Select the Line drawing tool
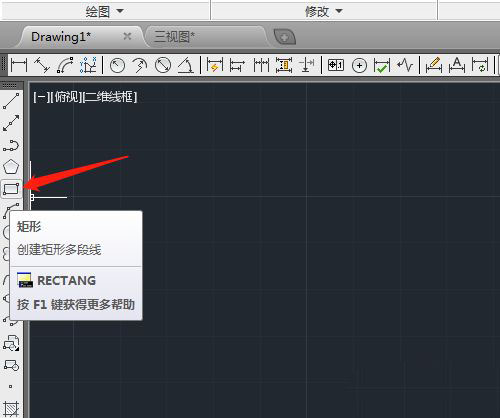This screenshot has width=500, height=418. [11, 101]
